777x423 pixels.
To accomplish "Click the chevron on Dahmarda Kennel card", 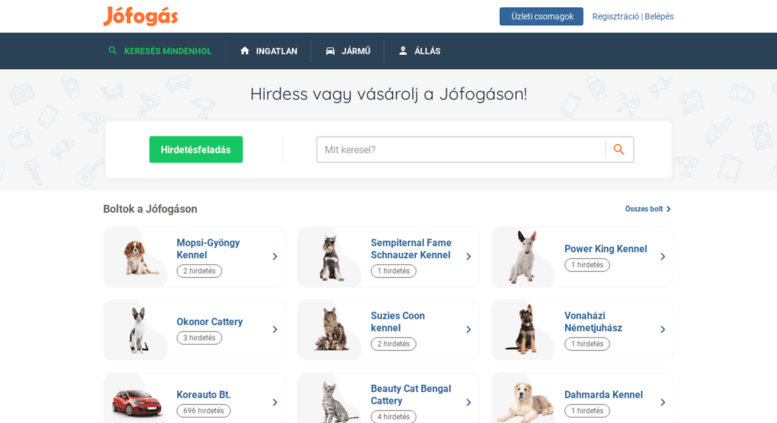I will coord(663,403).
